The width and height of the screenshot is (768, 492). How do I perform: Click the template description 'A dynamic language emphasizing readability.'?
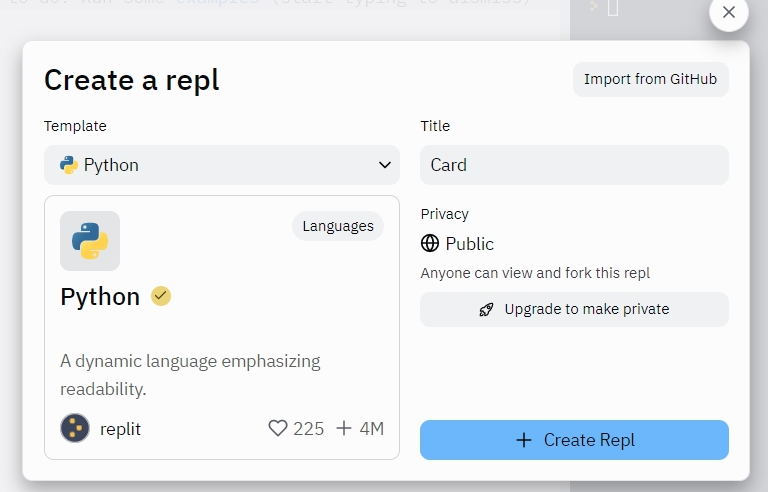click(x=190, y=375)
